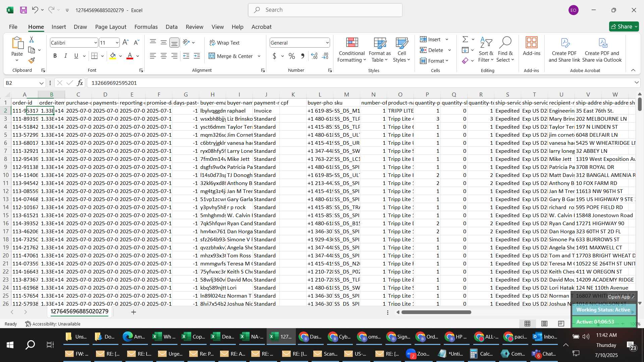Click the Add-ins button
Viewport: 644px width, 362px height.
(x=532, y=46)
